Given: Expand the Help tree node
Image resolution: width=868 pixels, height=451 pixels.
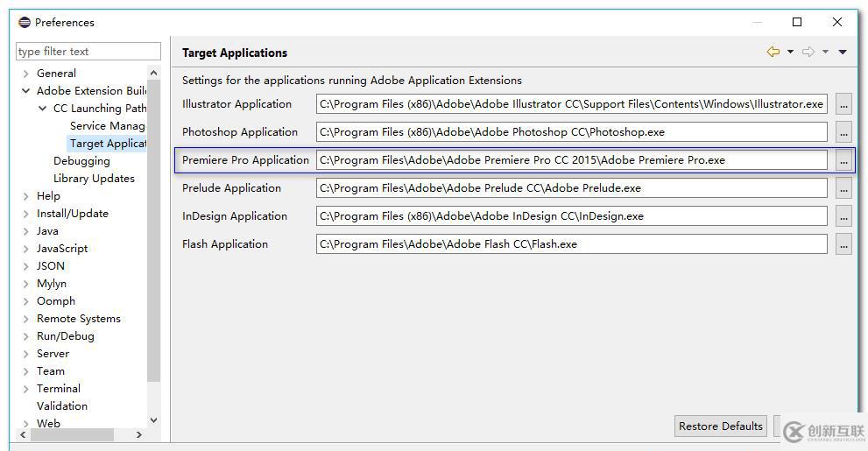Looking at the screenshot, I should click(25, 196).
